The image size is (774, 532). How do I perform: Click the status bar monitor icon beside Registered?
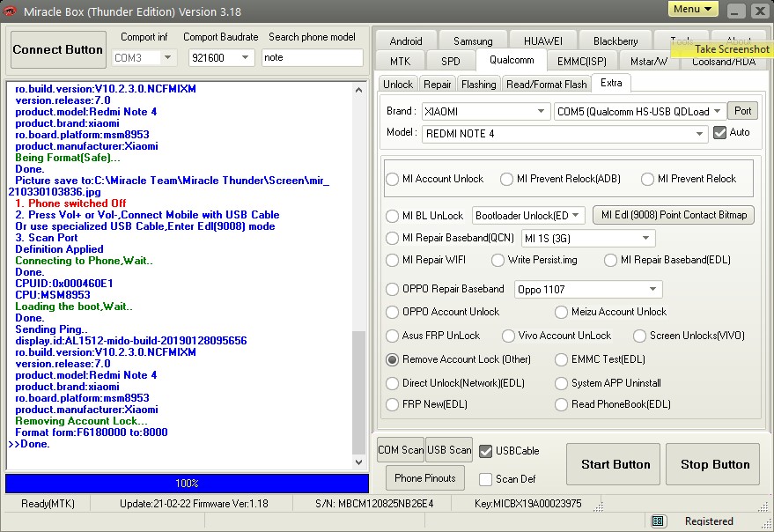point(657,521)
